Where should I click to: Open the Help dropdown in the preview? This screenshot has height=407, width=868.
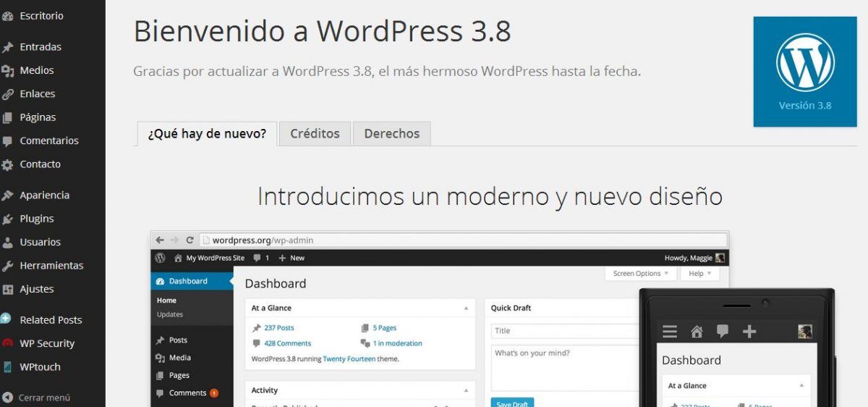coord(700,274)
